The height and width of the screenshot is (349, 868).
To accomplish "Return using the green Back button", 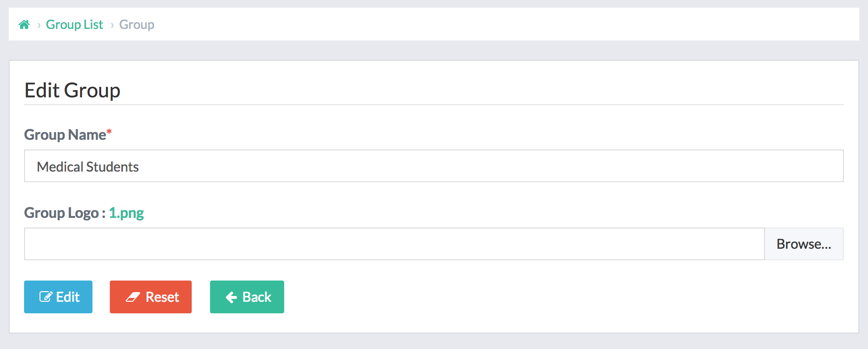I will click(247, 297).
